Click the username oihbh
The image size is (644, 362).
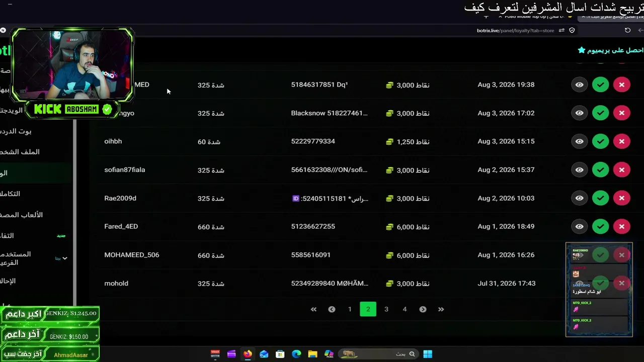(113, 141)
